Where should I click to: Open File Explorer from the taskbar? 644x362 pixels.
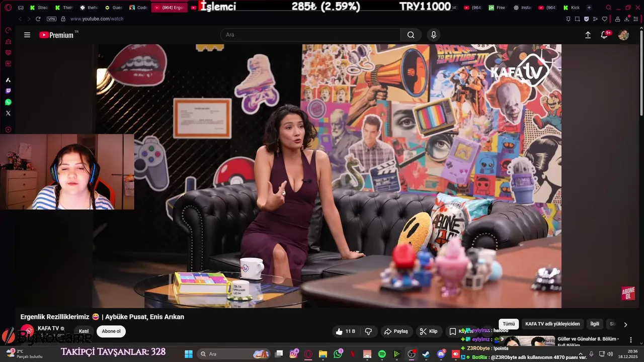pos(323,354)
